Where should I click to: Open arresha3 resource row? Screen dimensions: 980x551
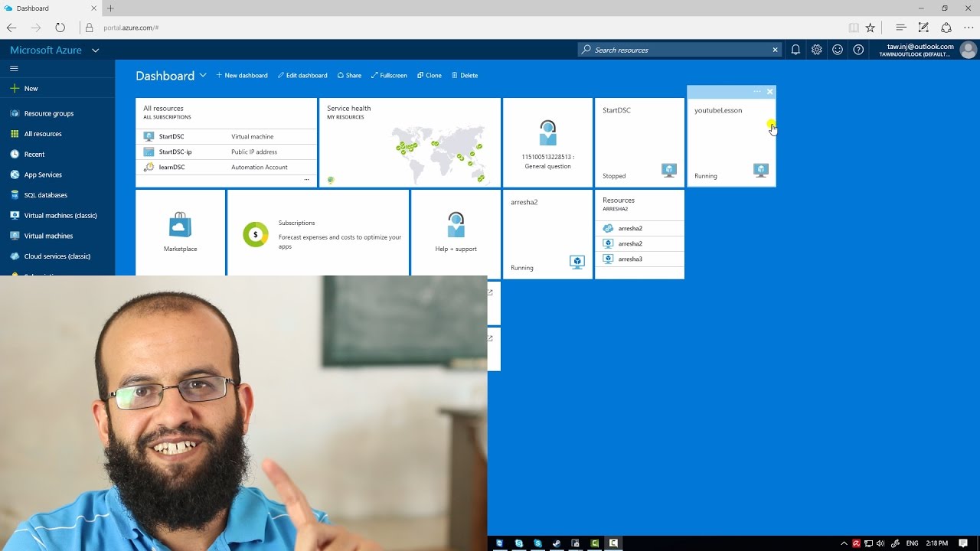click(x=639, y=259)
